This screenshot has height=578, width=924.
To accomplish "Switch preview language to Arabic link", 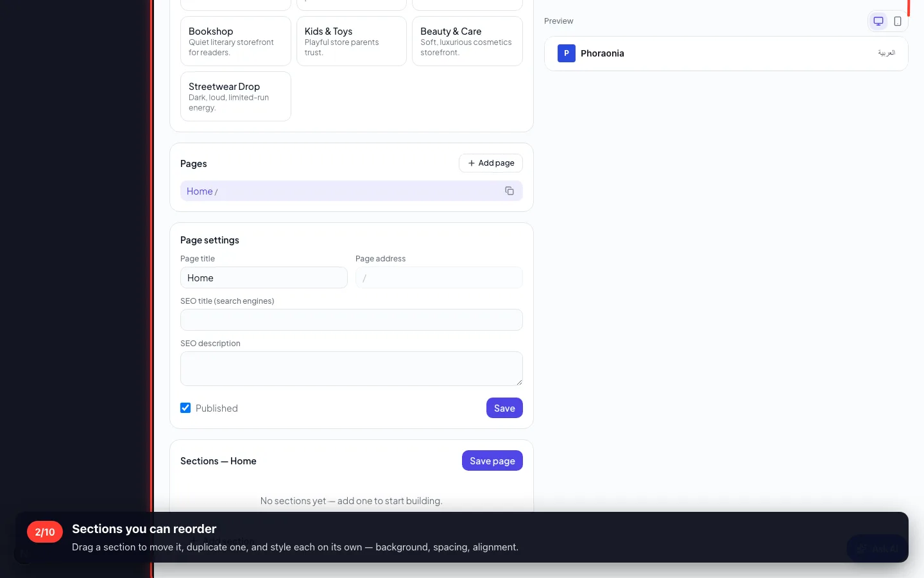I will pos(886,53).
